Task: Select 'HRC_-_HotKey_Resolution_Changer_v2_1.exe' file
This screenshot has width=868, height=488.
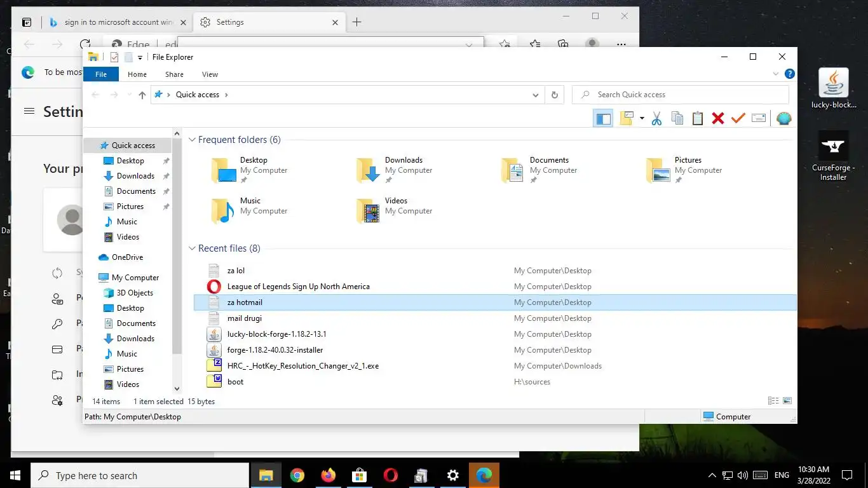Action: coord(495,366)
